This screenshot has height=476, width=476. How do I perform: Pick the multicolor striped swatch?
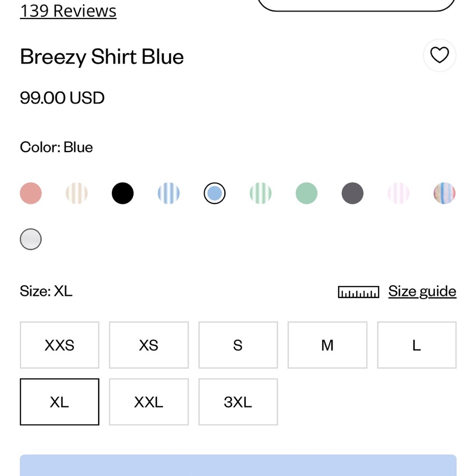[x=444, y=193]
